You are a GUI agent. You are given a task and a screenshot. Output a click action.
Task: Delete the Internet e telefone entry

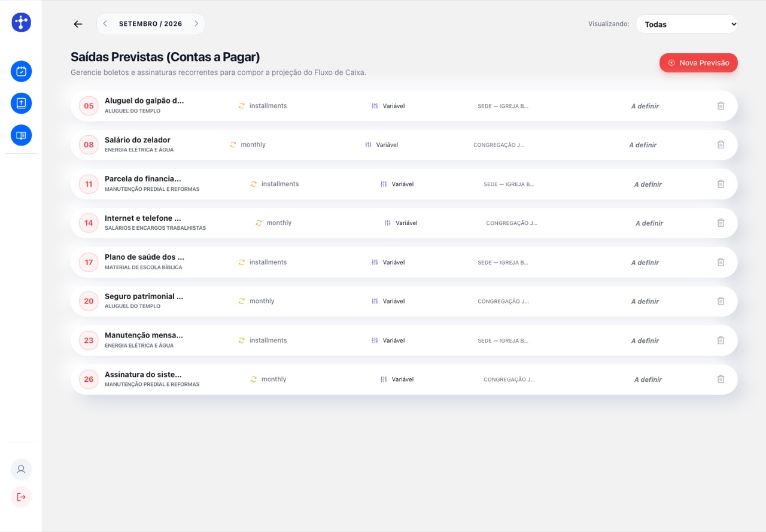[721, 223]
